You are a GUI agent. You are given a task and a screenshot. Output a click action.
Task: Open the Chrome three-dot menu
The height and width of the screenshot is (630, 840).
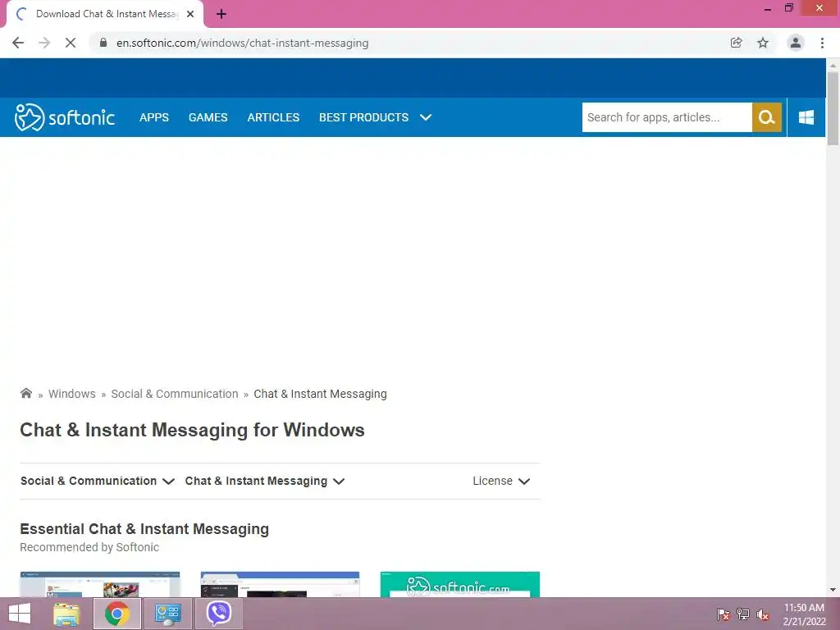(x=822, y=43)
